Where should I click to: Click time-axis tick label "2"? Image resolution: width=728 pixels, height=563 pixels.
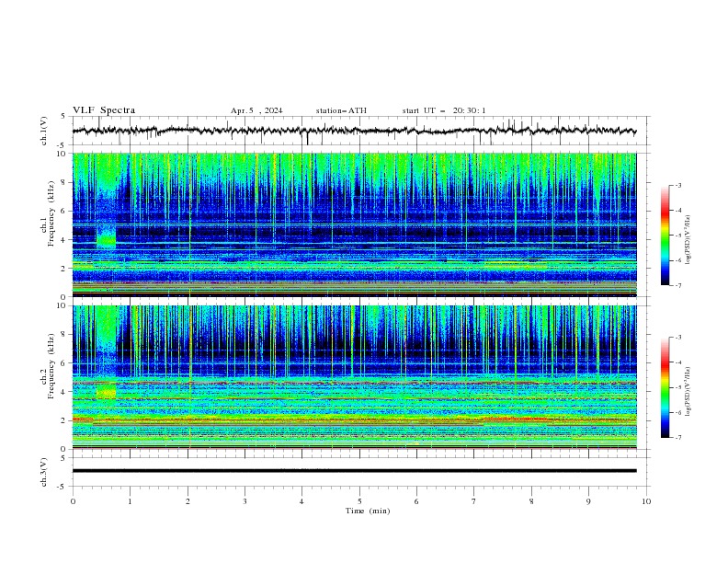[188, 501]
